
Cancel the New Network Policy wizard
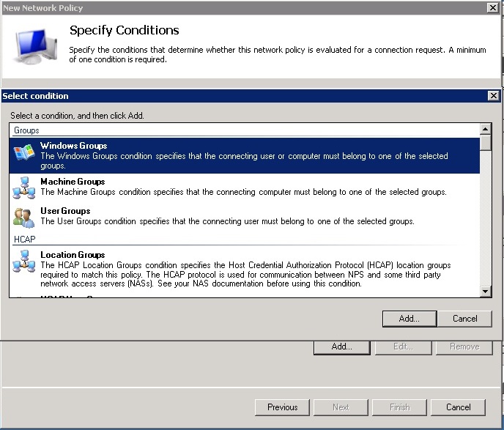458,407
